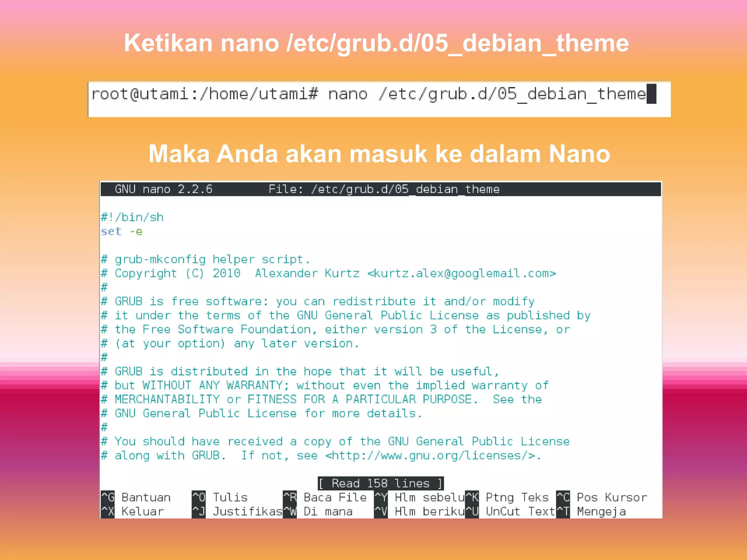This screenshot has width=747, height=560.
Task: Click the ^X Keluar exit shortcut
Action: [133, 512]
